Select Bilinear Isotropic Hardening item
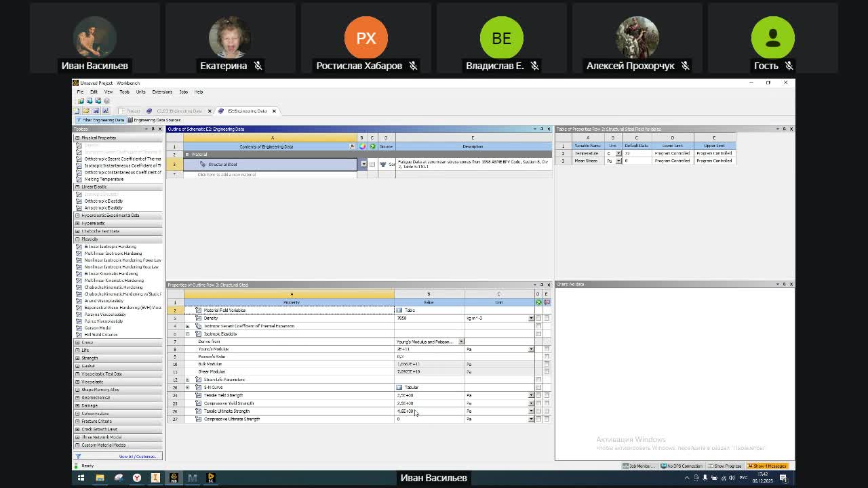 click(110, 247)
